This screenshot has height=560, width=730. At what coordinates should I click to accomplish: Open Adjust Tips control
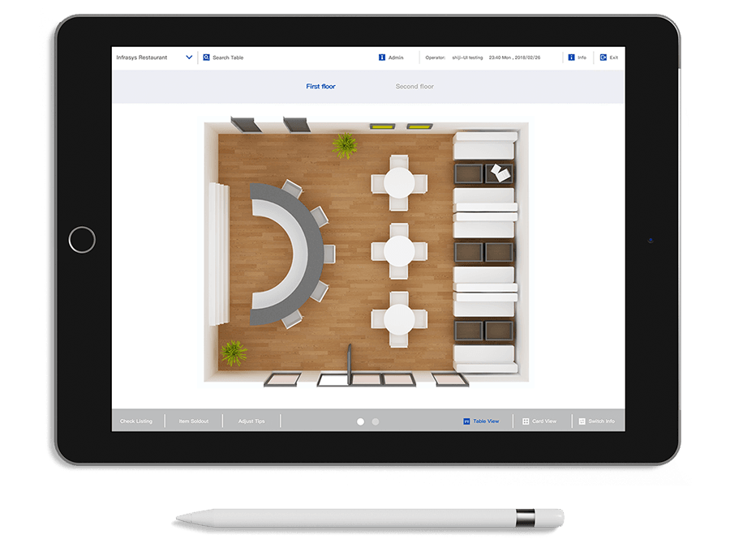point(253,421)
